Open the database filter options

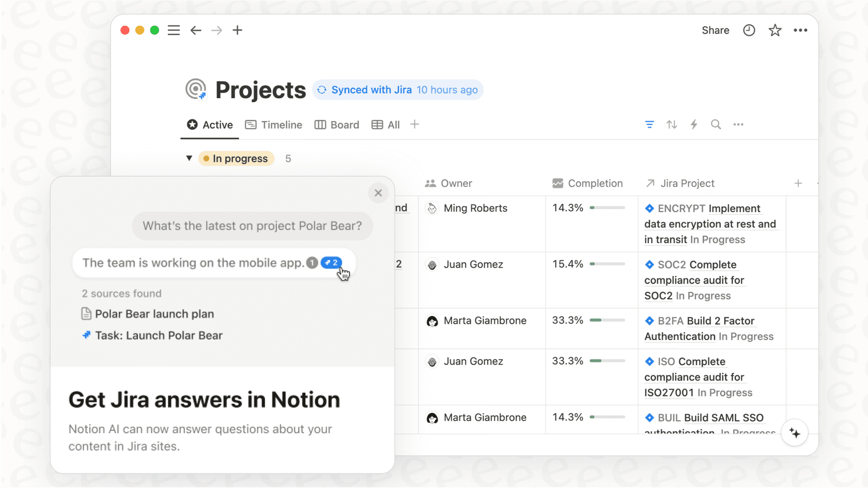click(649, 124)
